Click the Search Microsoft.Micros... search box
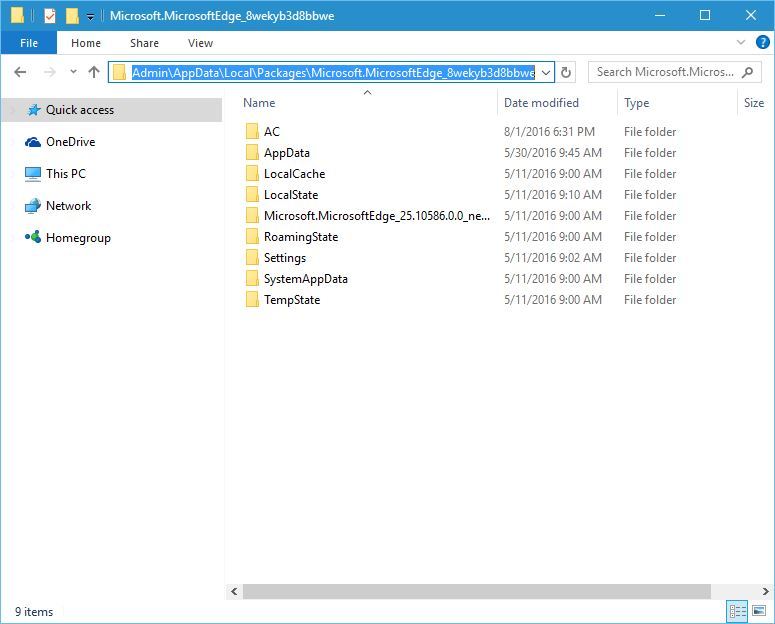The width and height of the screenshot is (775, 624). 674,72
